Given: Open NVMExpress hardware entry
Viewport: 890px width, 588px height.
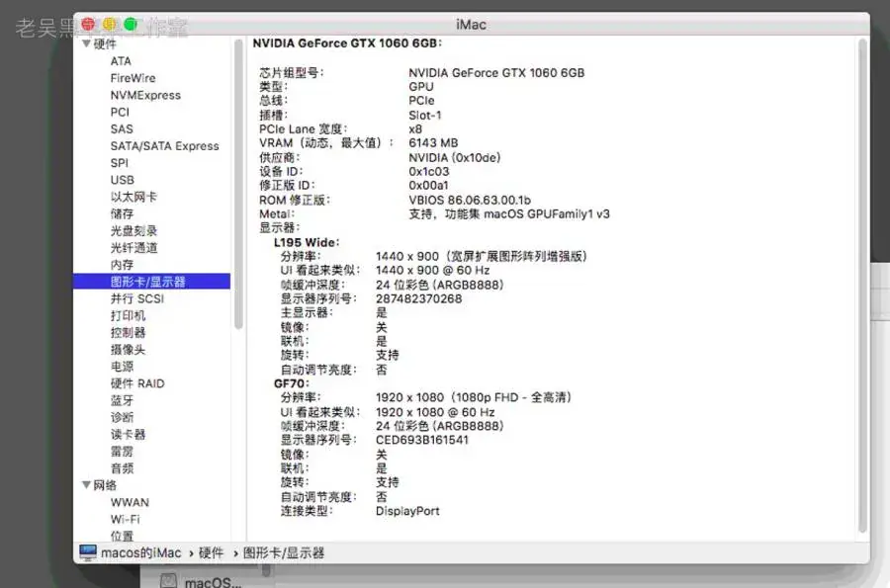Looking at the screenshot, I should click(x=145, y=95).
